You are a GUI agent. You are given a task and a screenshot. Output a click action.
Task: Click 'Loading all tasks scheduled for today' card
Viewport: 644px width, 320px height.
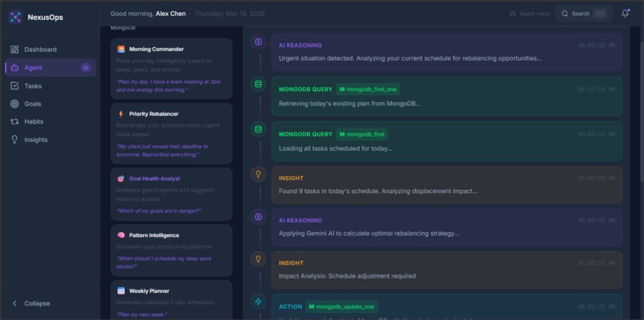point(447,141)
